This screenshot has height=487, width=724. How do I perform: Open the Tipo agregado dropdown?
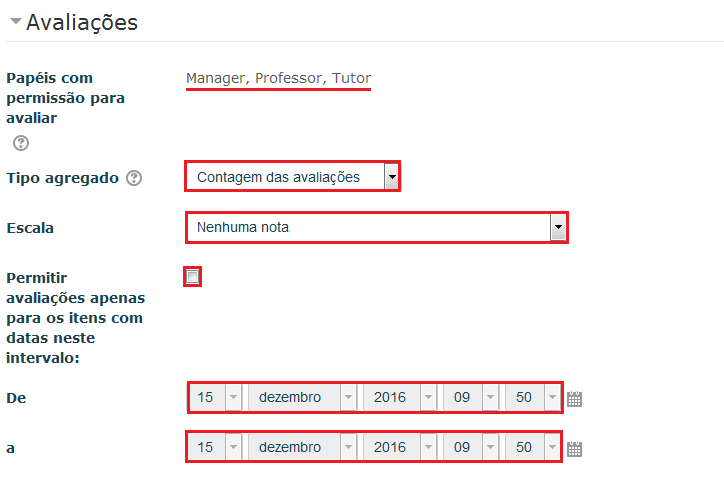tap(292, 177)
